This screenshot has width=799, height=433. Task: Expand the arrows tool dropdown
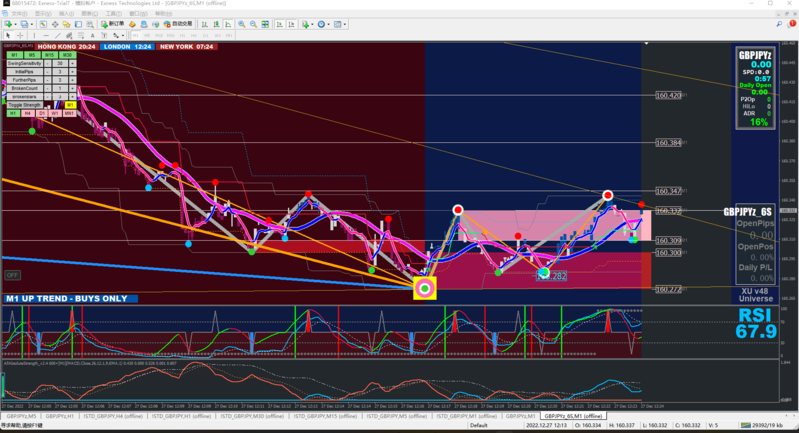point(123,36)
